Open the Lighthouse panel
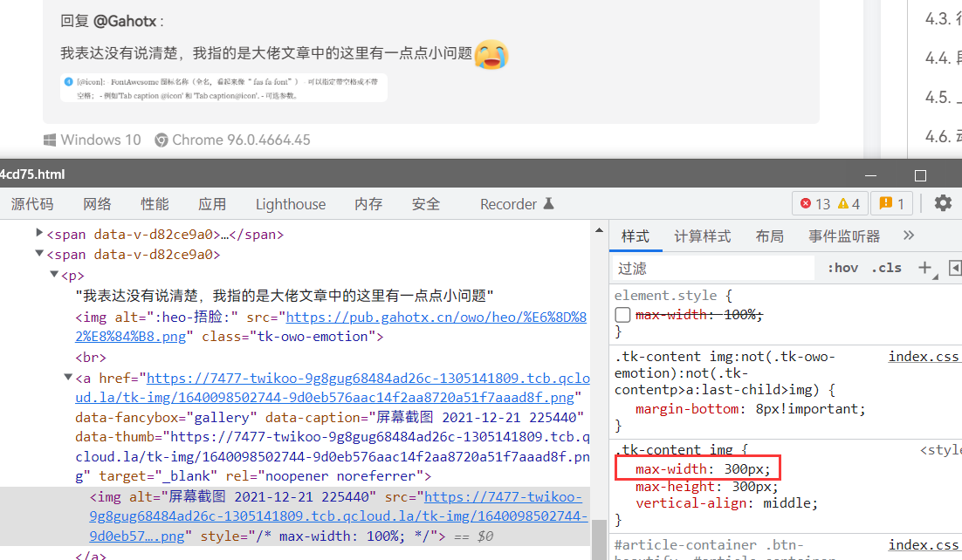The image size is (962, 560). coord(290,203)
